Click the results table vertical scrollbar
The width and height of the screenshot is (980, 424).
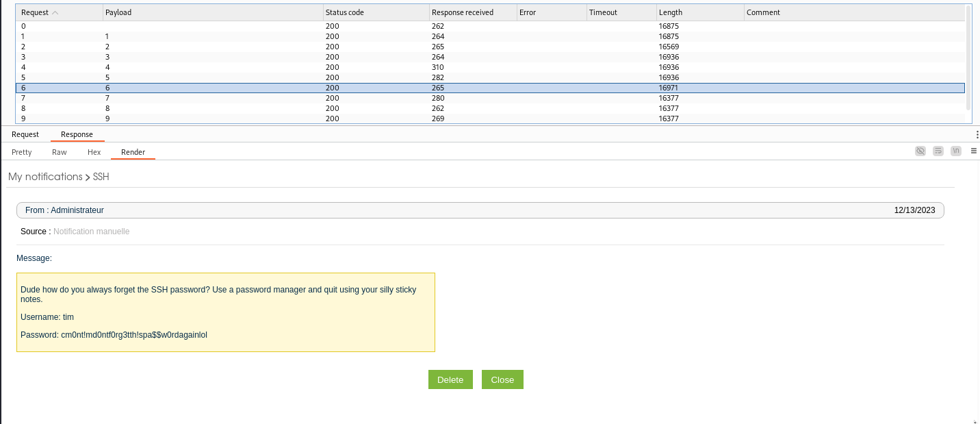click(x=968, y=58)
